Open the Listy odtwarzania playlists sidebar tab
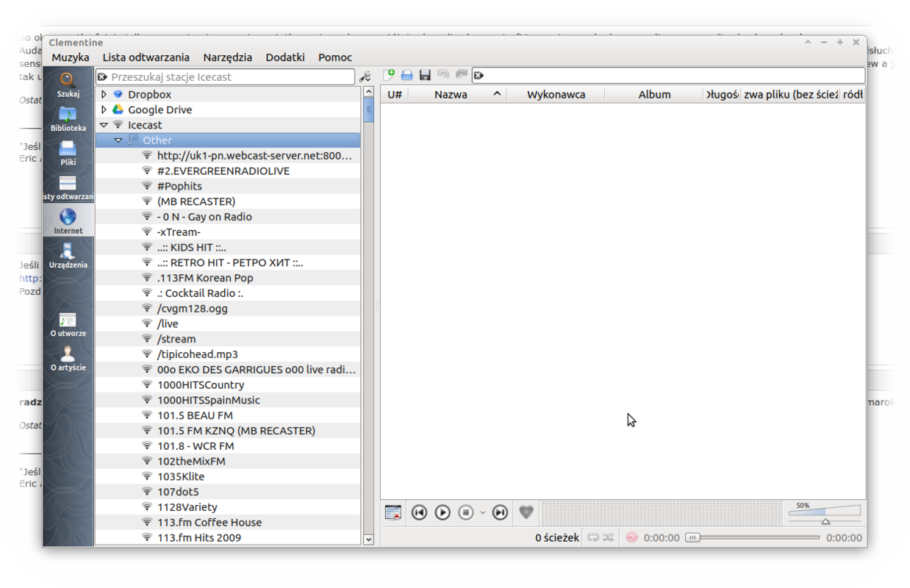The width and height of the screenshot is (910, 588). click(68, 187)
